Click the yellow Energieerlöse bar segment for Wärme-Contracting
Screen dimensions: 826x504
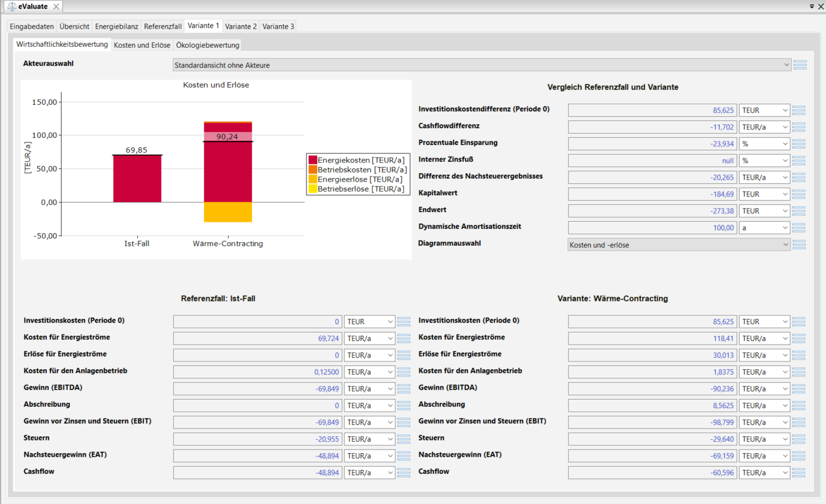pos(227,212)
